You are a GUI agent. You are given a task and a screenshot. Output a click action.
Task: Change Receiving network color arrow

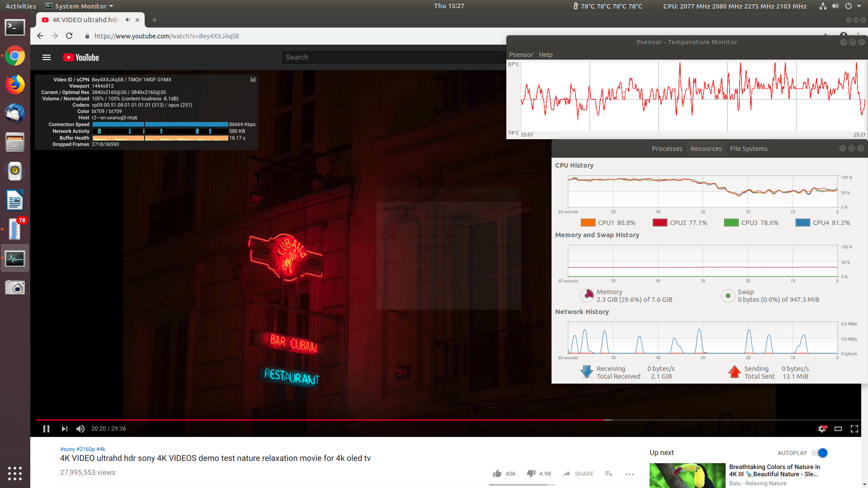pyautogui.click(x=587, y=372)
